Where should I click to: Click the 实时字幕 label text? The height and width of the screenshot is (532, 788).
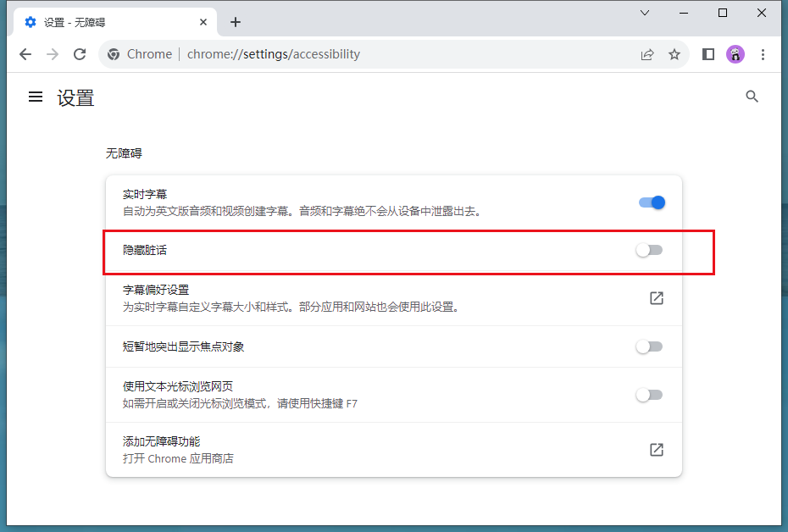tap(145, 194)
